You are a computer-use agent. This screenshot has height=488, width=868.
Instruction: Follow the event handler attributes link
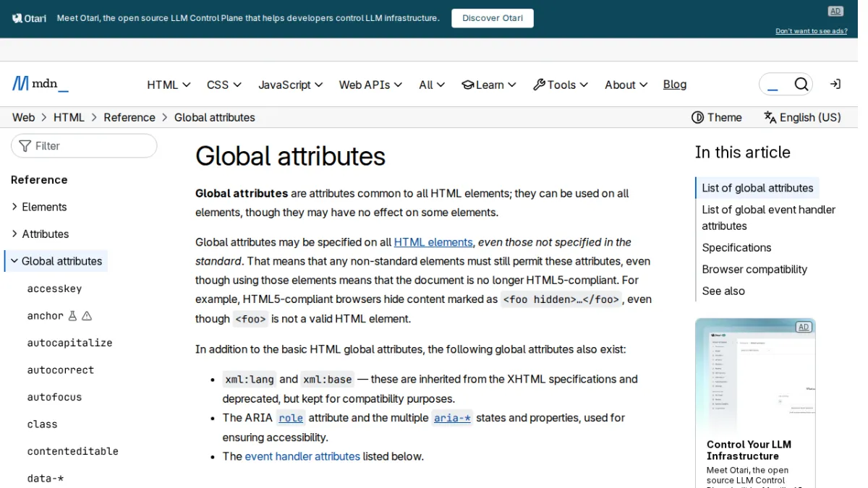click(x=302, y=456)
